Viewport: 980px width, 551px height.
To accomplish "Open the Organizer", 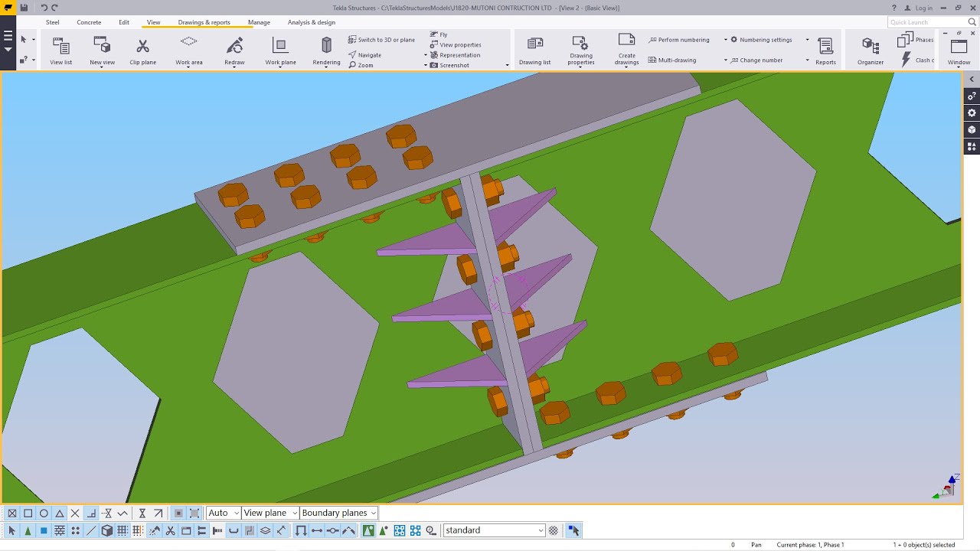I will click(871, 51).
